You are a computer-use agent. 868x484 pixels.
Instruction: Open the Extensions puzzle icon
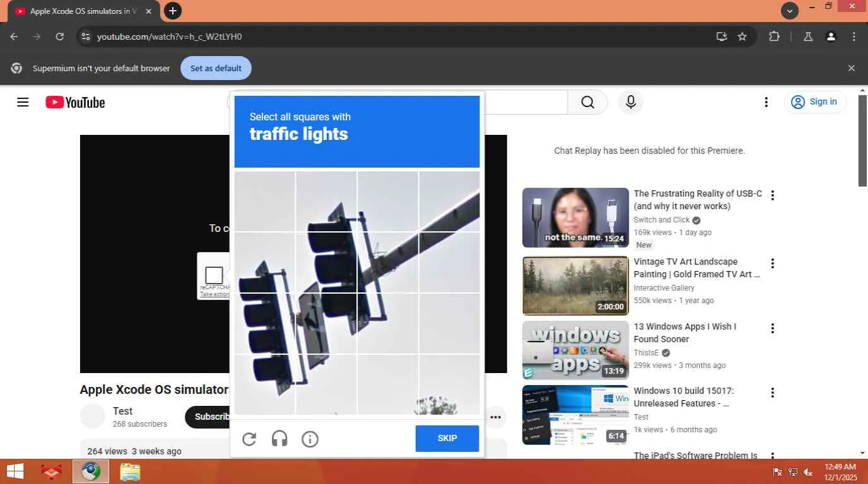774,37
